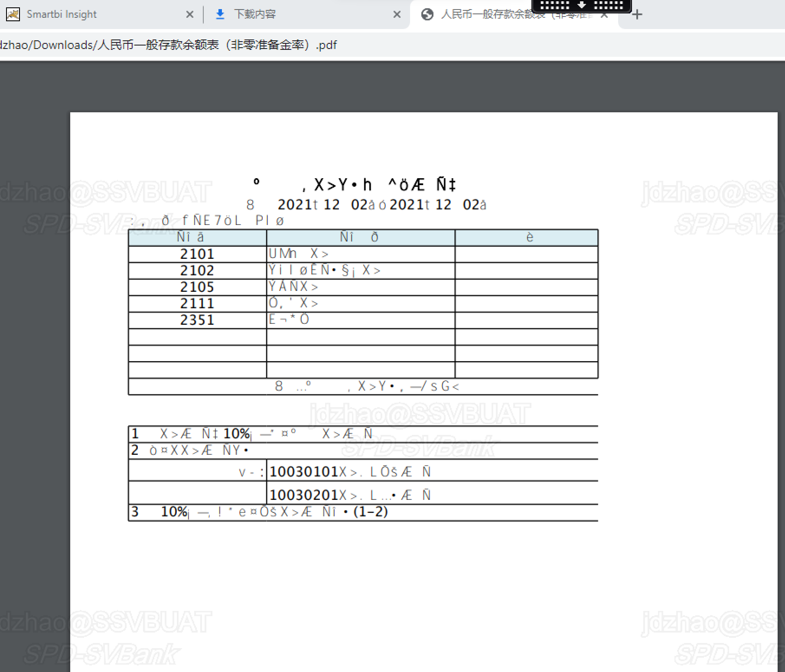Click the text starting with 10030201
785x672 pixels.
tap(350, 495)
